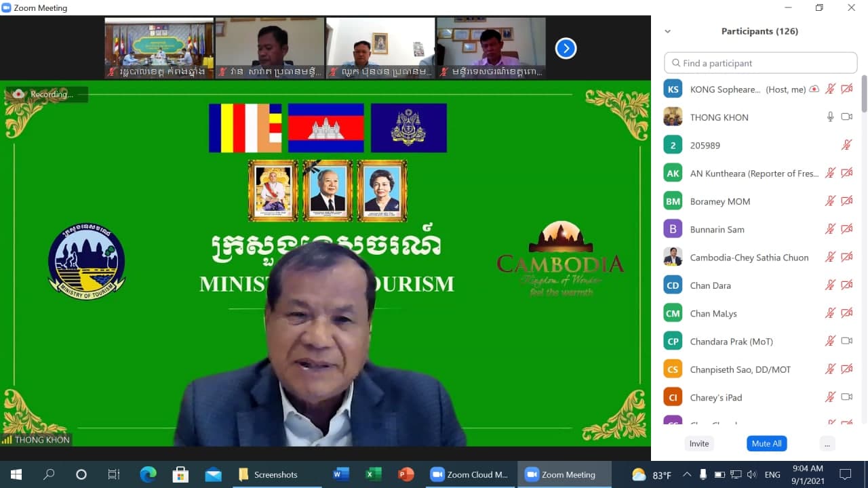Viewport: 868px width, 488px height.
Task: Click Charey's iPad camera icon
Action: point(846,397)
